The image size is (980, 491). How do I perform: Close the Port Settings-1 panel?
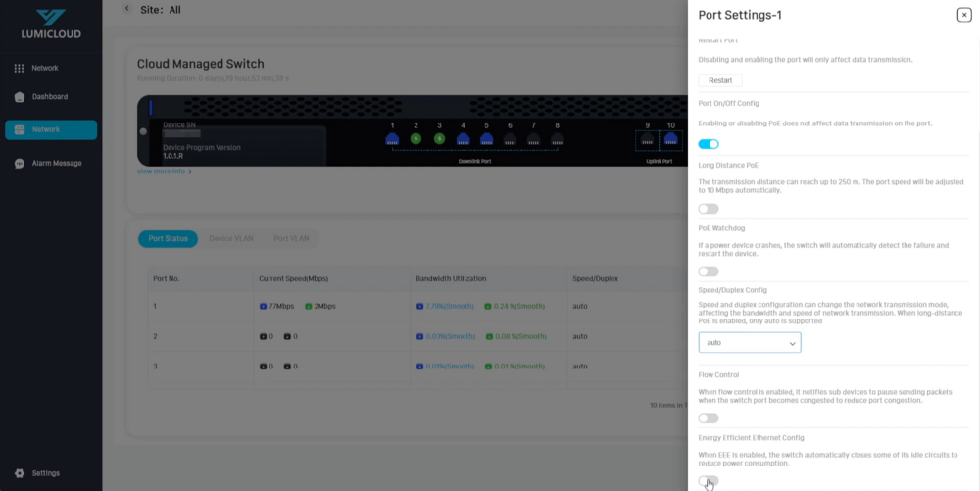click(x=964, y=15)
